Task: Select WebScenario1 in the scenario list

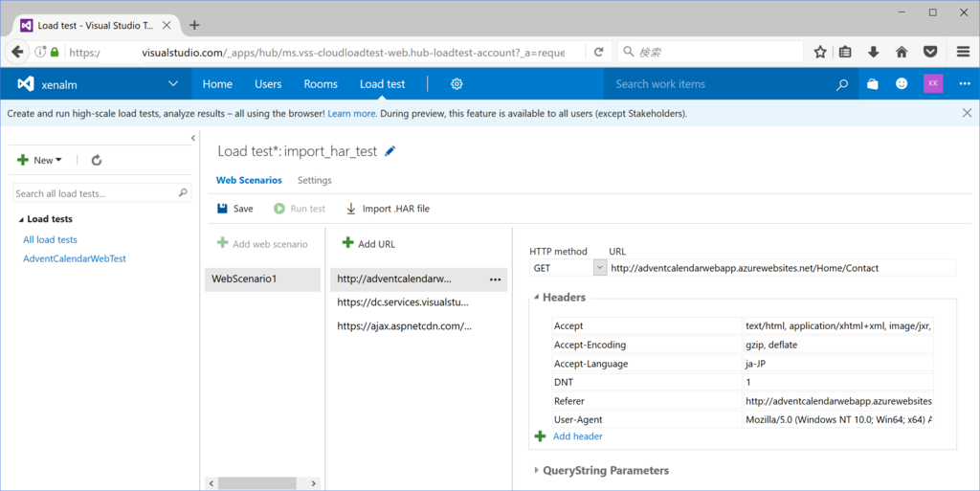Action: 262,279
